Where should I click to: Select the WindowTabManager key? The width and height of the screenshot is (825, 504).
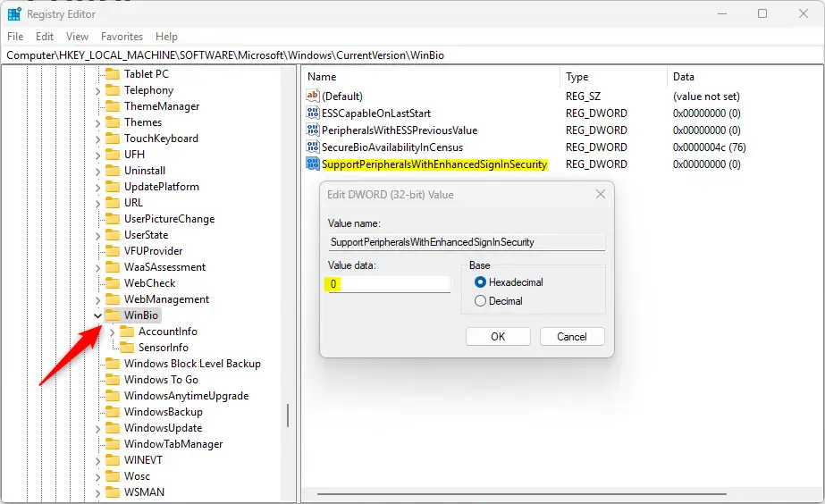[173, 444]
